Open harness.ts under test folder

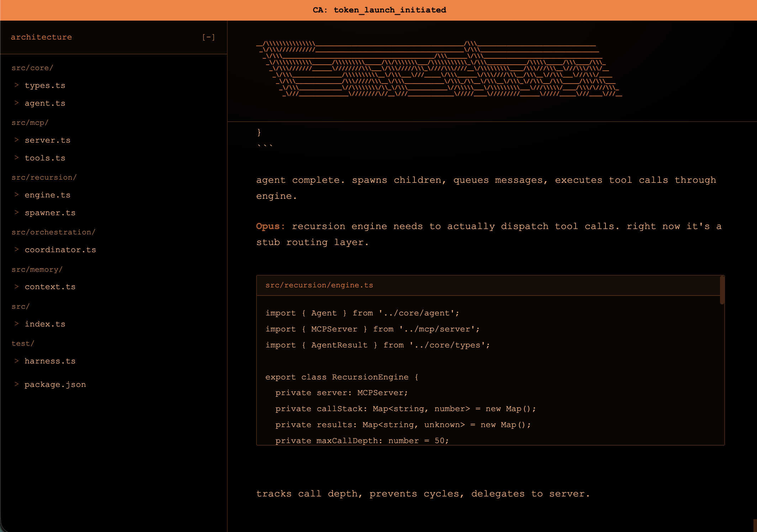(50, 361)
